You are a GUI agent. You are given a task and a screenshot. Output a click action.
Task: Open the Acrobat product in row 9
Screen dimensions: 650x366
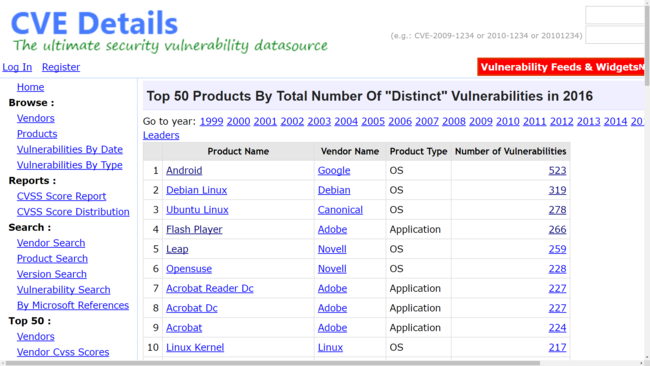tap(184, 328)
